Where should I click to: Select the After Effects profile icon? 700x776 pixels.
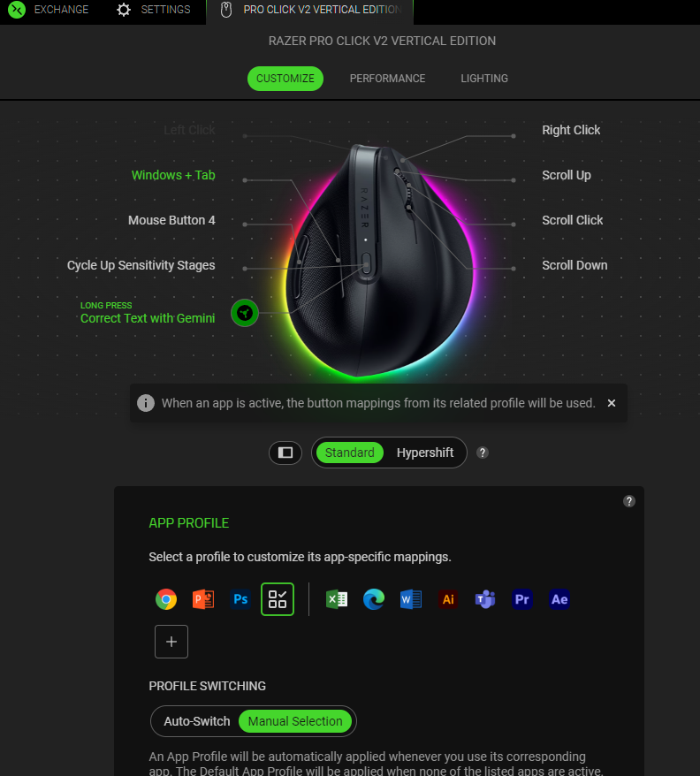[x=559, y=599]
